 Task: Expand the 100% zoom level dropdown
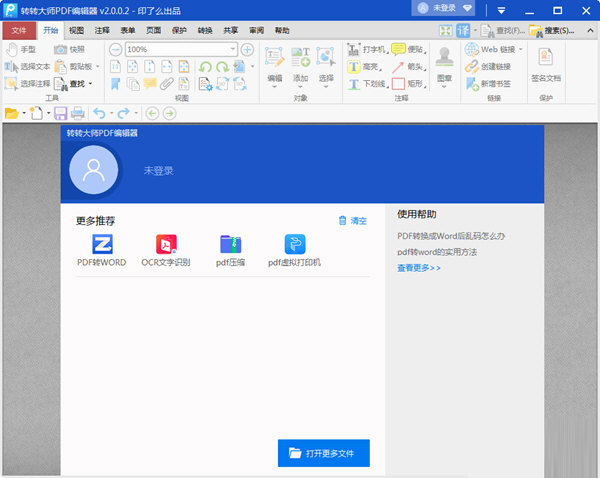pyautogui.click(x=232, y=49)
